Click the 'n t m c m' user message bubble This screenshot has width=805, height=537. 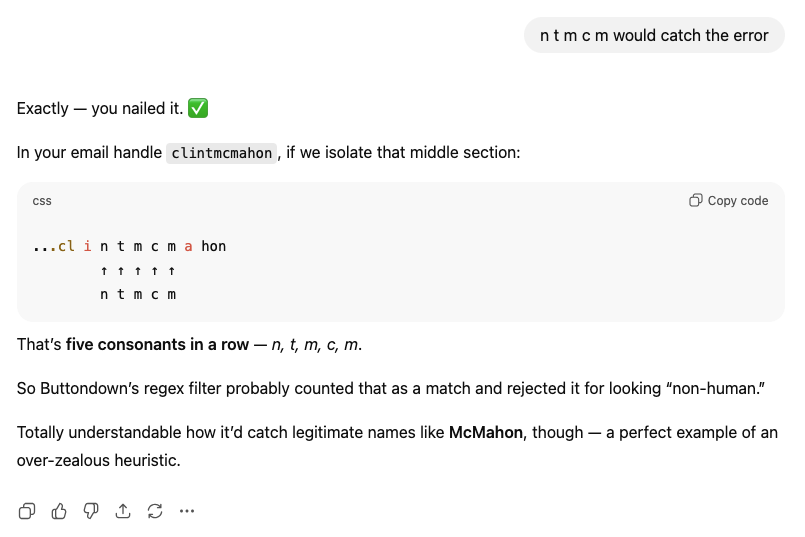[654, 36]
